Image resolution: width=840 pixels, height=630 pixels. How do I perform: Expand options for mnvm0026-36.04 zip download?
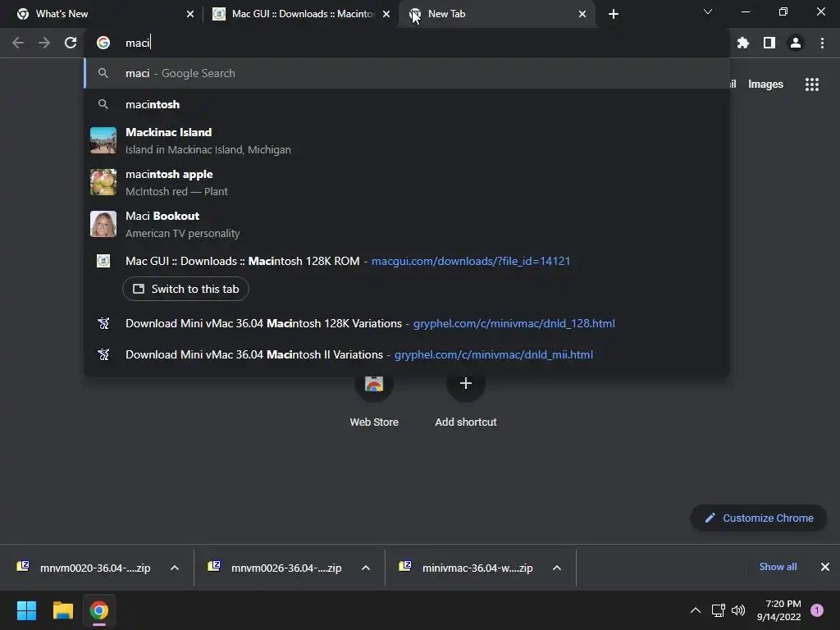[x=366, y=568]
